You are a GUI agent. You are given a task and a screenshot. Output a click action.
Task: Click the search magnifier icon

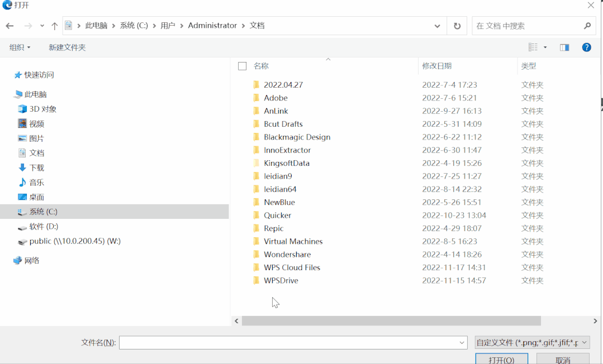(587, 26)
